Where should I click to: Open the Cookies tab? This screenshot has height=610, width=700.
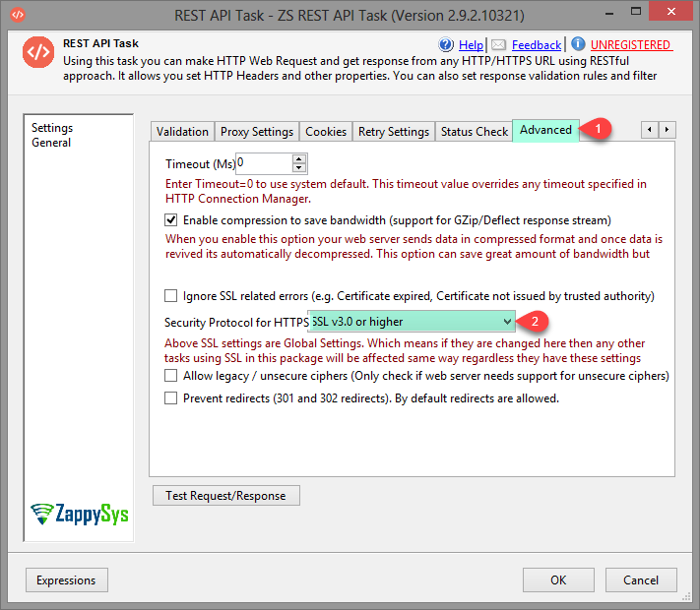(326, 132)
